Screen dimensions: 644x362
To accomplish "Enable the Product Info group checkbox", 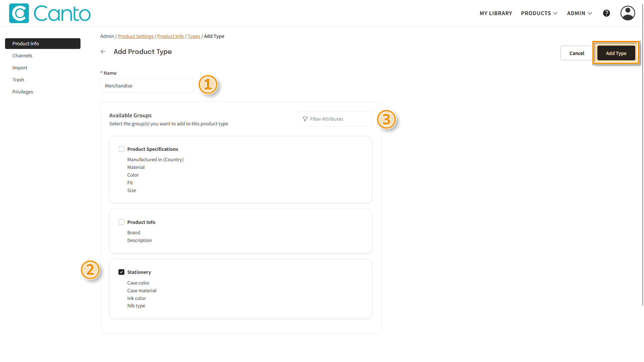I will 121,222.
